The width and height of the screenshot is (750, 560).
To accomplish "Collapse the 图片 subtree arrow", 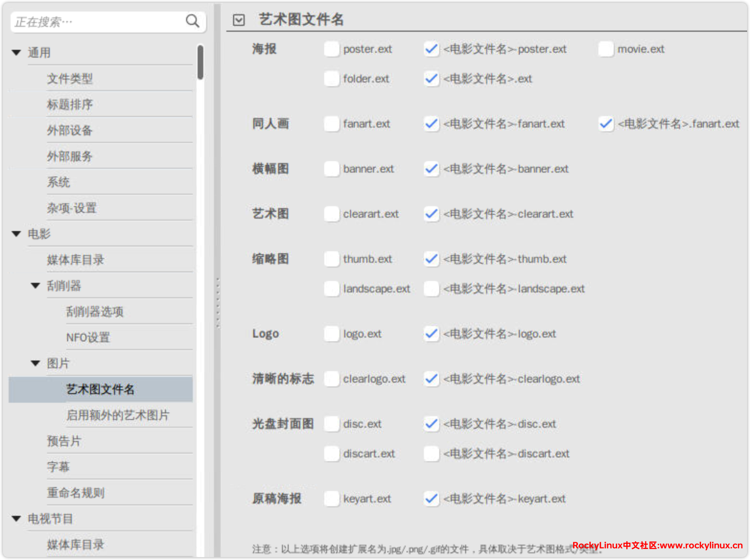I will click(35, 363).
